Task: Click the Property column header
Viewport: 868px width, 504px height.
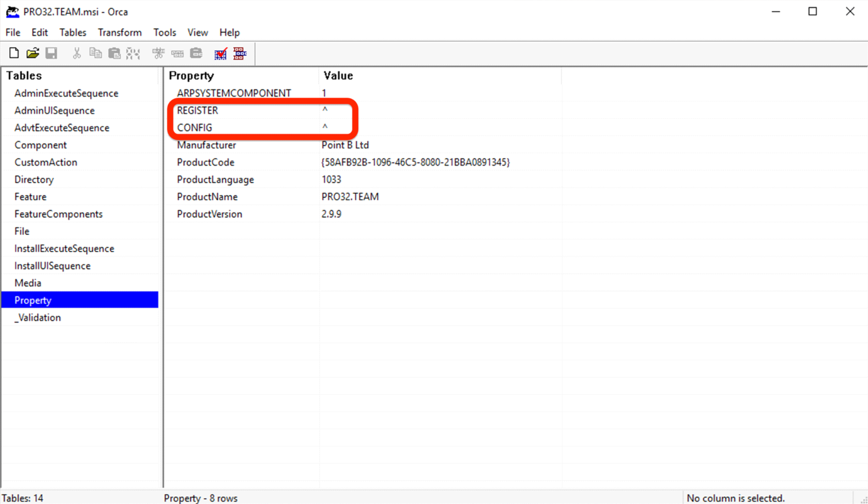Action: (x=191, y=76)
